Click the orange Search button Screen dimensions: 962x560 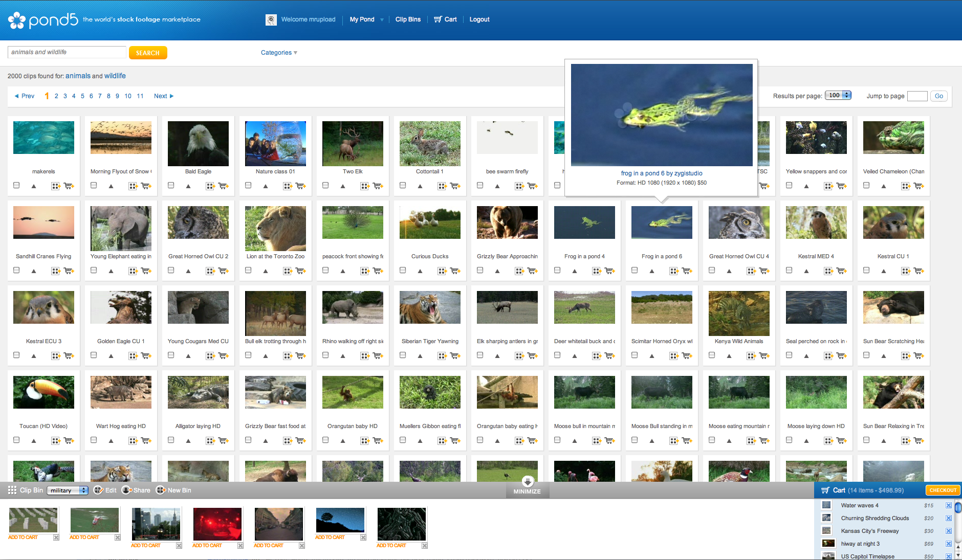pyautogui.click(x=148, y=53)
